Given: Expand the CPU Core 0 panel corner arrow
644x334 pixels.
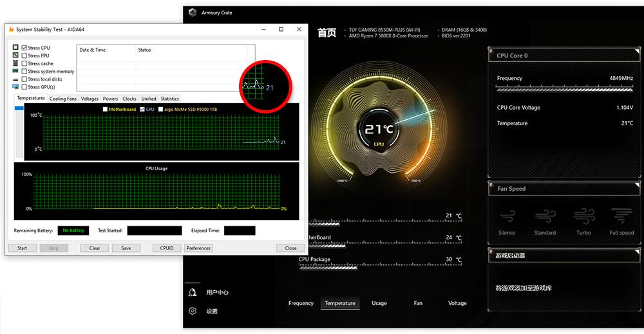Looking at the screenshot, I should click(x=637, y=50).
